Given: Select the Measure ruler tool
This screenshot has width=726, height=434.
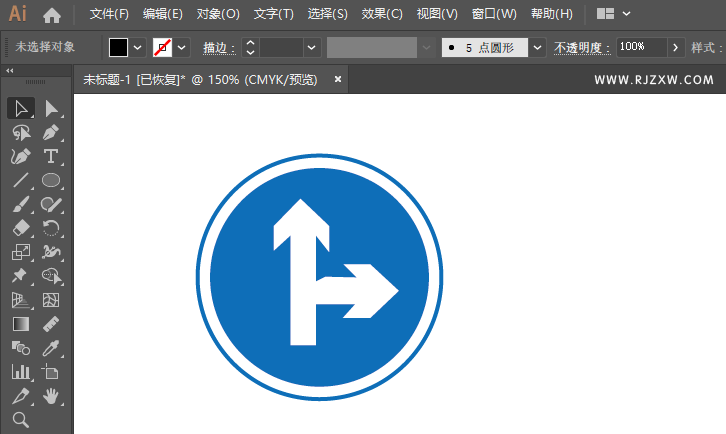Looking at the screenshot, I should coord(51,324).
